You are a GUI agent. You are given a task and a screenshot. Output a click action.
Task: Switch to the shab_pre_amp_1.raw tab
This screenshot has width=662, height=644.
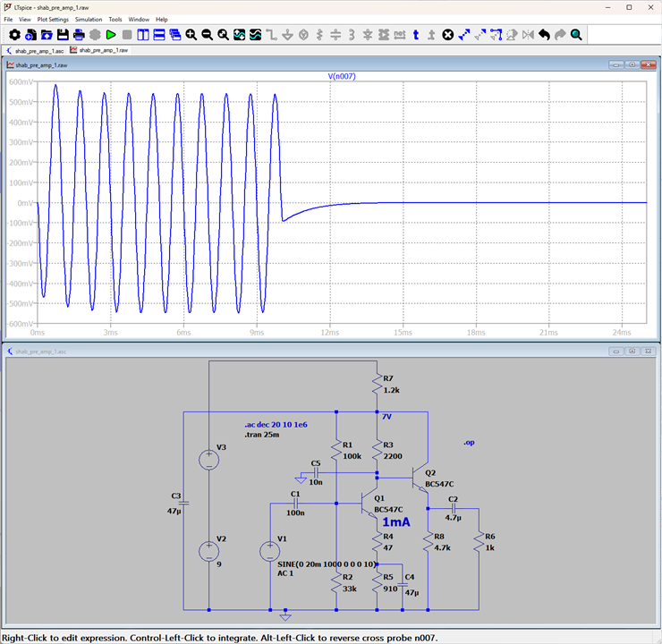coord(99,50)
